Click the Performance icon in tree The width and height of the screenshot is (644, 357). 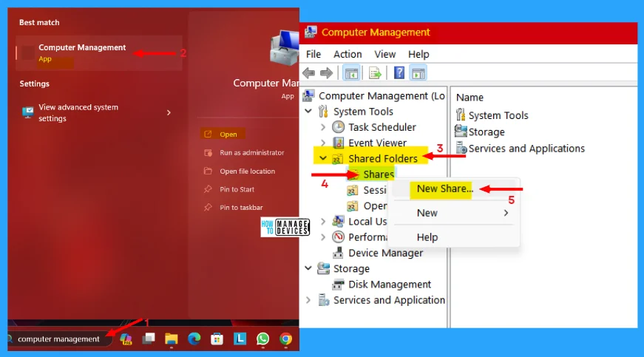339,237
